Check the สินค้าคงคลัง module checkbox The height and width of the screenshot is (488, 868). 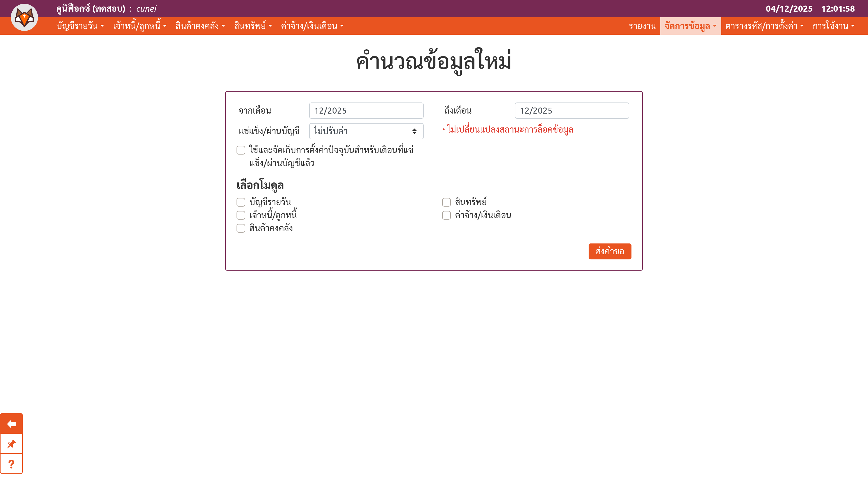tap(241, 228)
